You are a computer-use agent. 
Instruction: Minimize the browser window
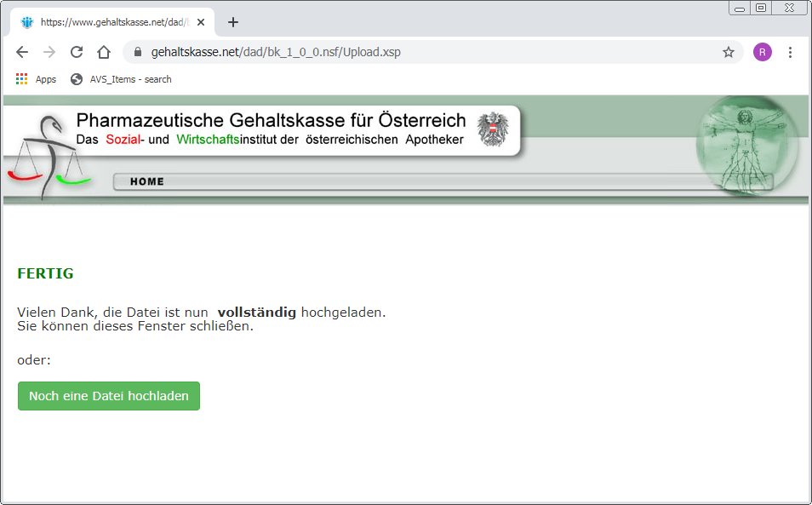pyautogui.click(x=740, y=8)
